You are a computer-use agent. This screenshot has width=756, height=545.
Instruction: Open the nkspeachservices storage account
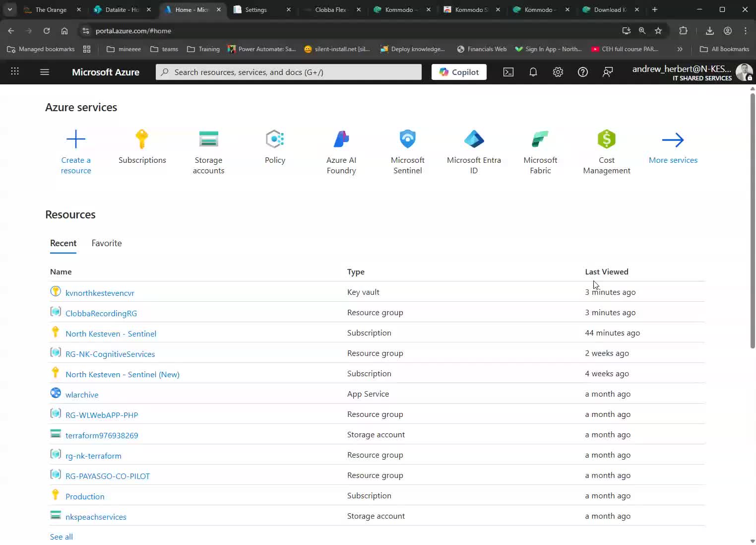(96, 517)
